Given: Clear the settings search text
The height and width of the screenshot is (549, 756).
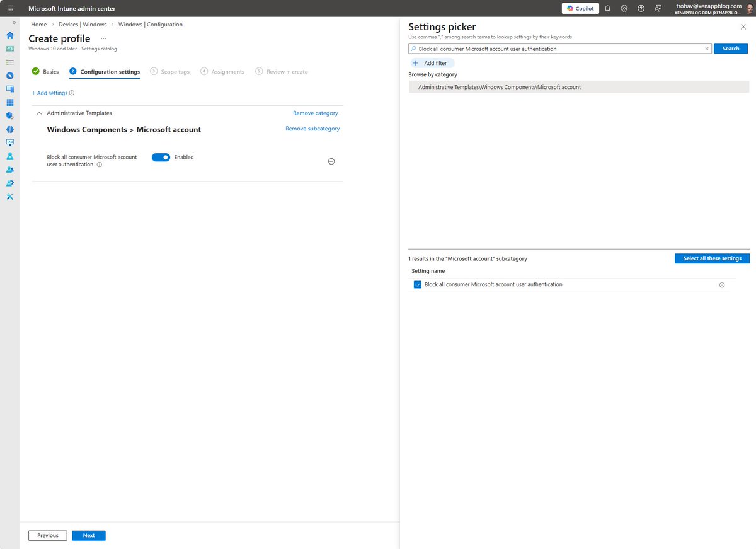Looking at the screenshot, I should (x=707, y=49).
